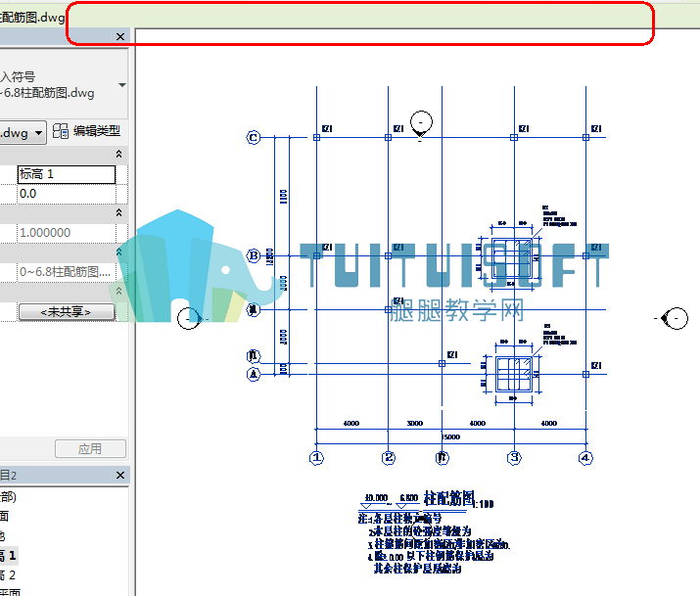The image size is (700, 596).
Task: Click grid bubble B
Action: click(x=254, y=256)
